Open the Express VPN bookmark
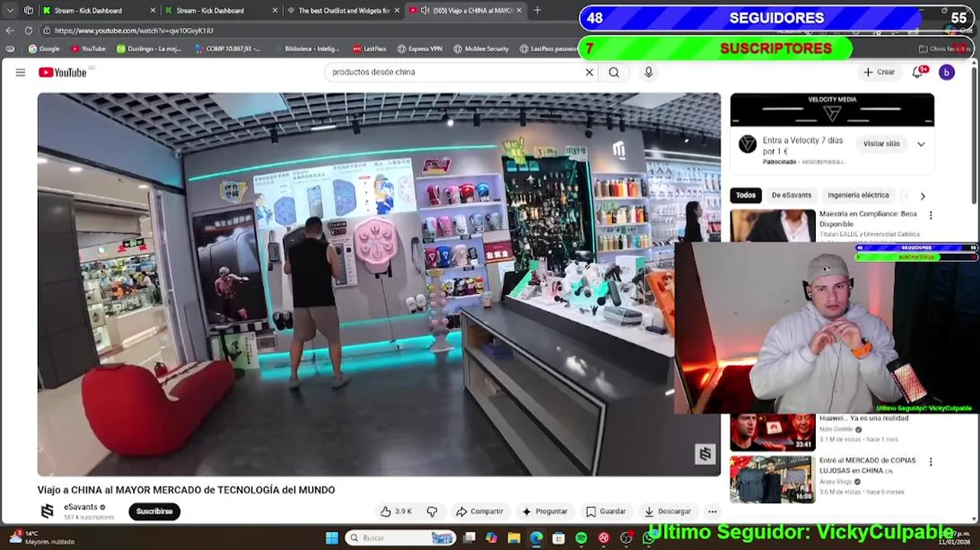The image size is (980, 550). 419,48
